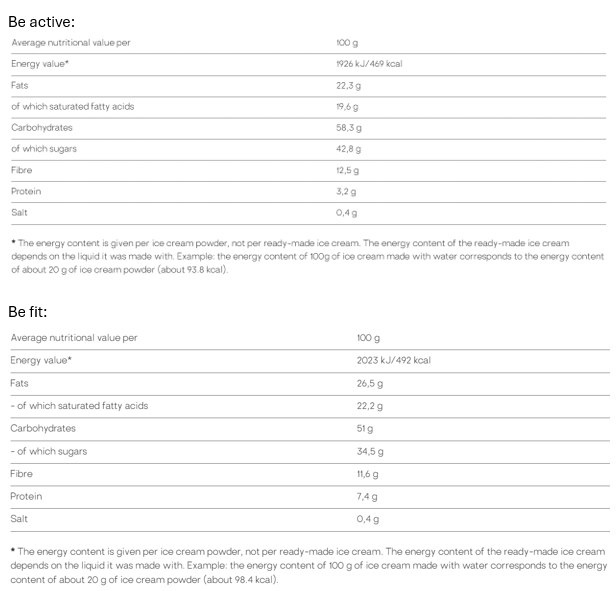616x591 pixels.
Task: Click the 19,6 g saturated fatty acids value
Action: coord(348,106)
